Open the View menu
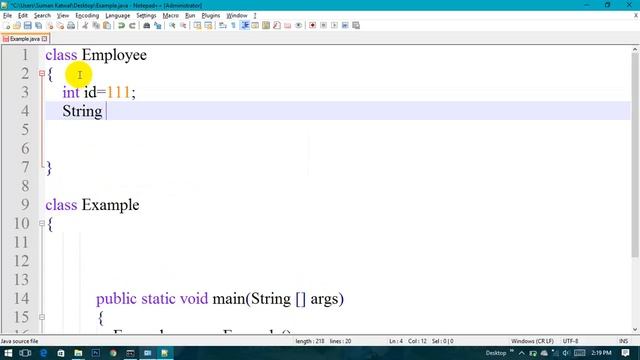640x360 pixels. tap(63, 16)
